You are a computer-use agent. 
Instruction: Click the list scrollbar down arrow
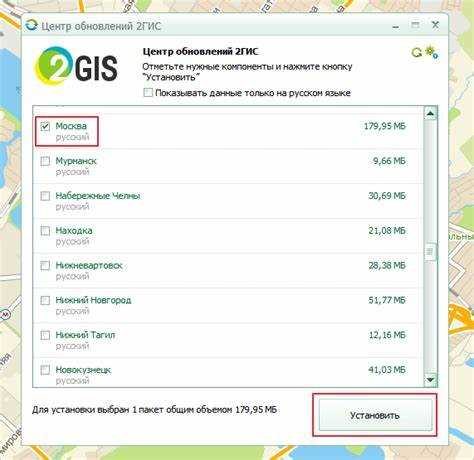point(430,380)
